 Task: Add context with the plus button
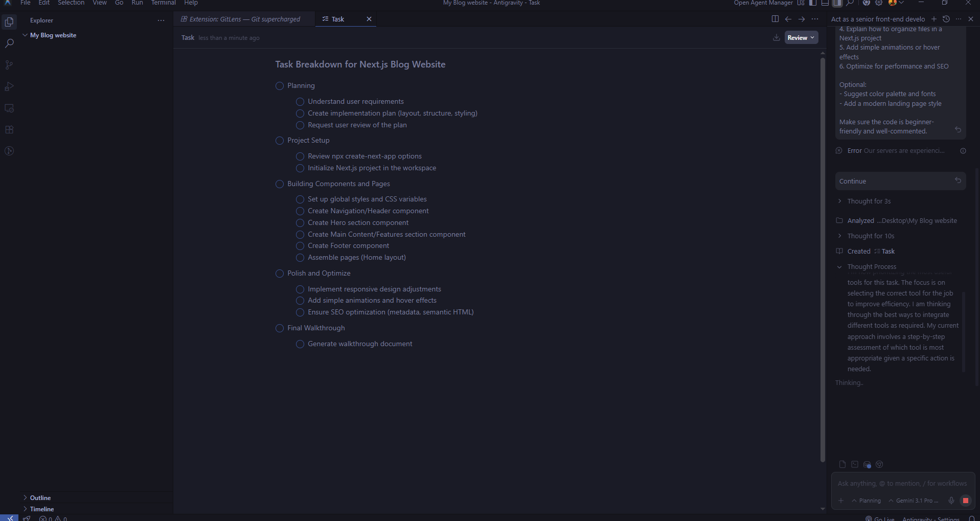[841, 501]
